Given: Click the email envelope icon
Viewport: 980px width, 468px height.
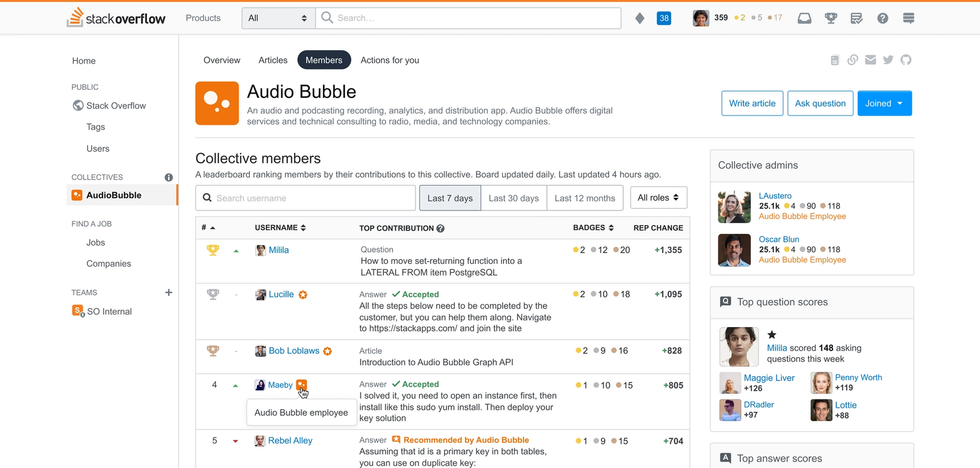Looking at the screenshot, I should click(x=871, y=60).
